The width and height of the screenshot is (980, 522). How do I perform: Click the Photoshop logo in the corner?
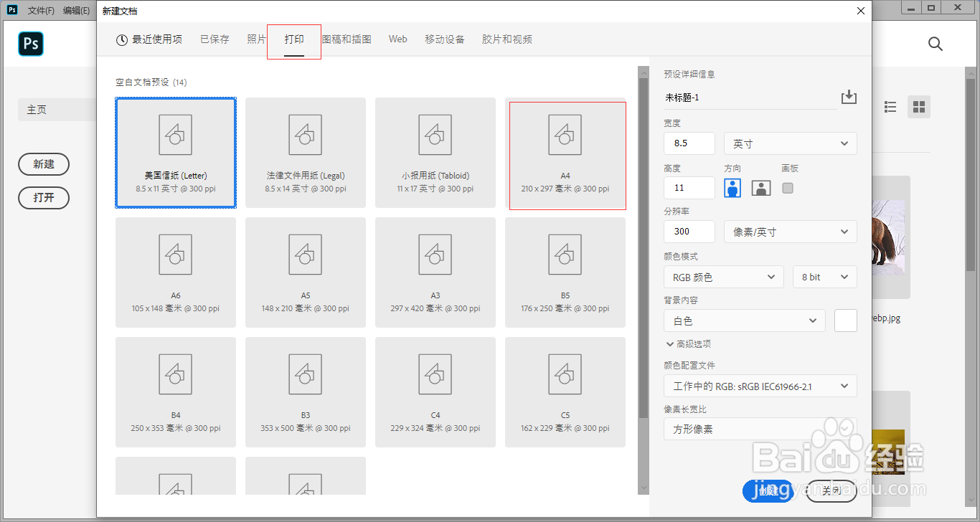coord(30,44)
